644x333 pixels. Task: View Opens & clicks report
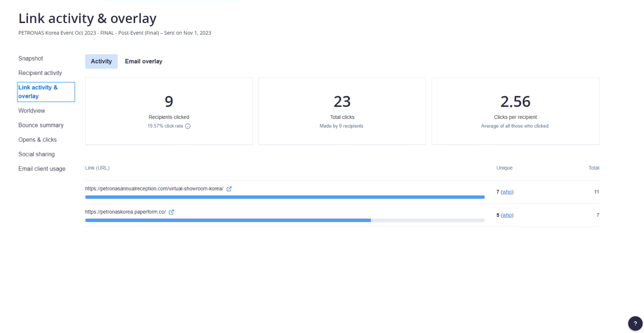[x=37, y=140]
